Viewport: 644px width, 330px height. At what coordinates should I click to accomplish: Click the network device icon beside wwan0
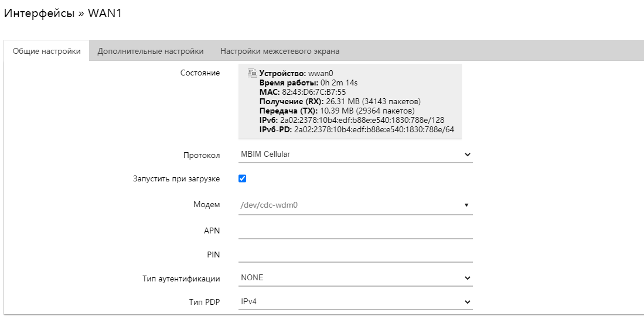click(252, 73)
